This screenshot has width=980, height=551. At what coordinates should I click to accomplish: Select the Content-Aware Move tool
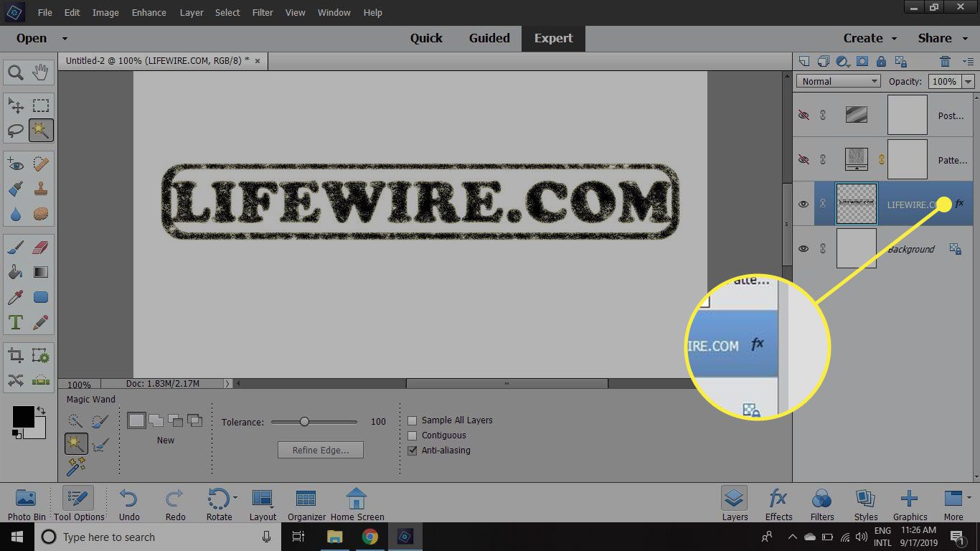coord(16,380)
